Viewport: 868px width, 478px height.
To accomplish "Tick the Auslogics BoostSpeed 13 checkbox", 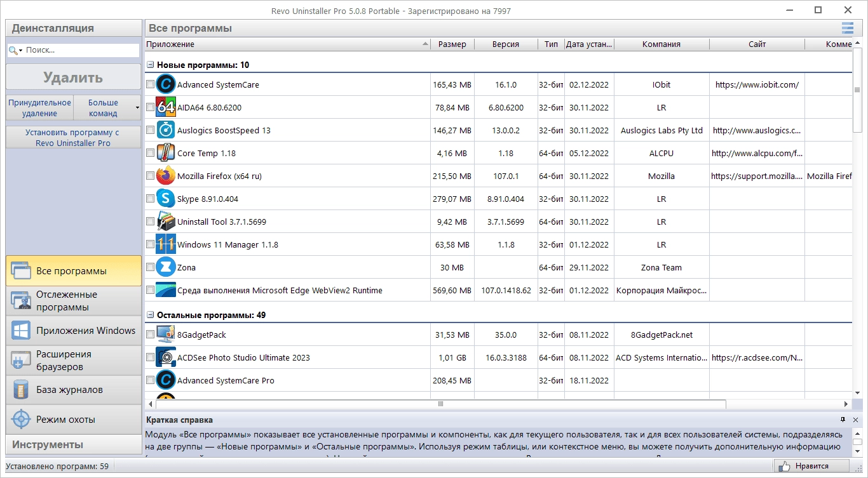I will tap(150, 130).
